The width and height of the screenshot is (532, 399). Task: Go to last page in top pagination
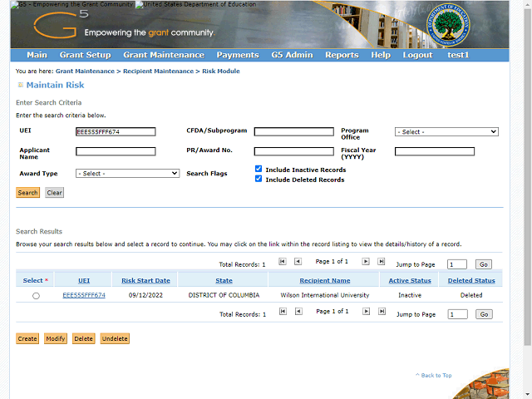pos(382,261)
